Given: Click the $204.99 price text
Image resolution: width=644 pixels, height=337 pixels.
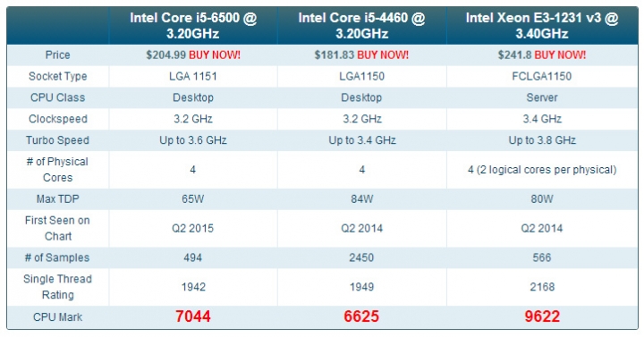Looking at the screenshot, I should coord(166,55).
